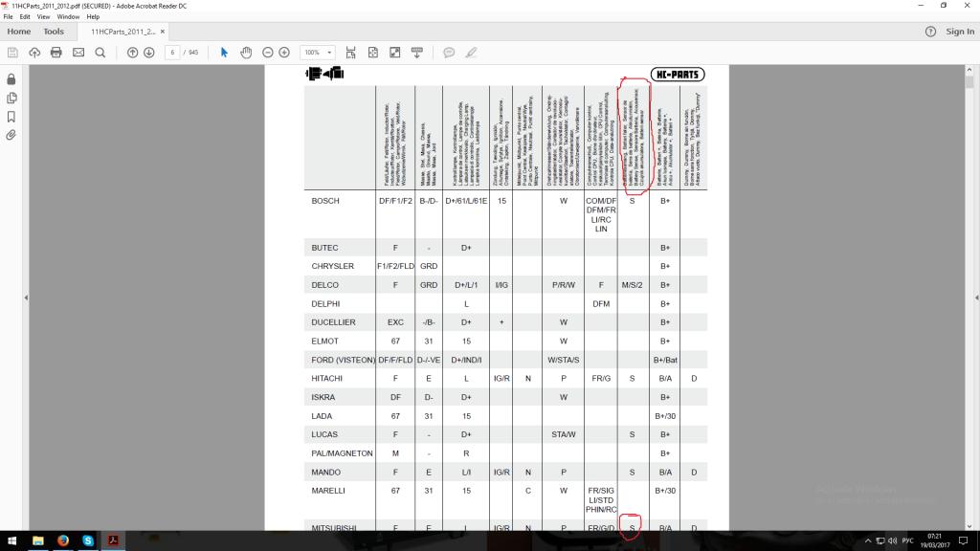This screenshot has width=980, height=551.
Task: Open Windows Start menu
Action: 11,540
